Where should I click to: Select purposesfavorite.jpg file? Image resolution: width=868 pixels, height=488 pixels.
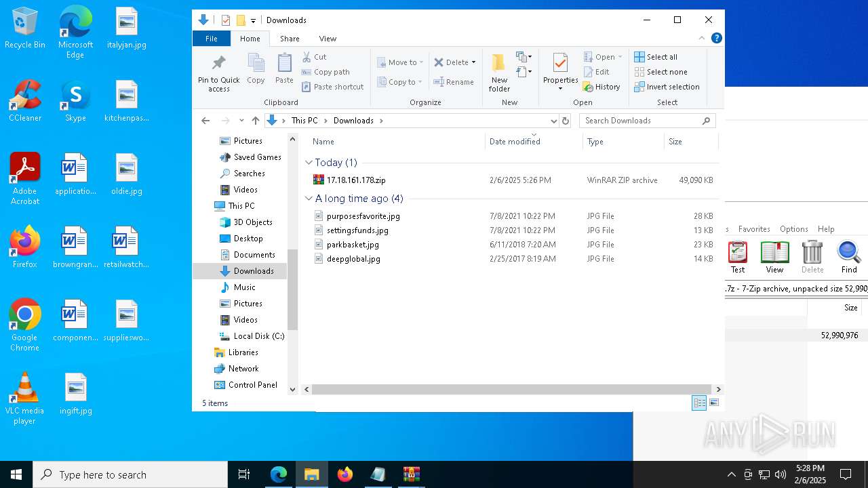click(363, 216)
